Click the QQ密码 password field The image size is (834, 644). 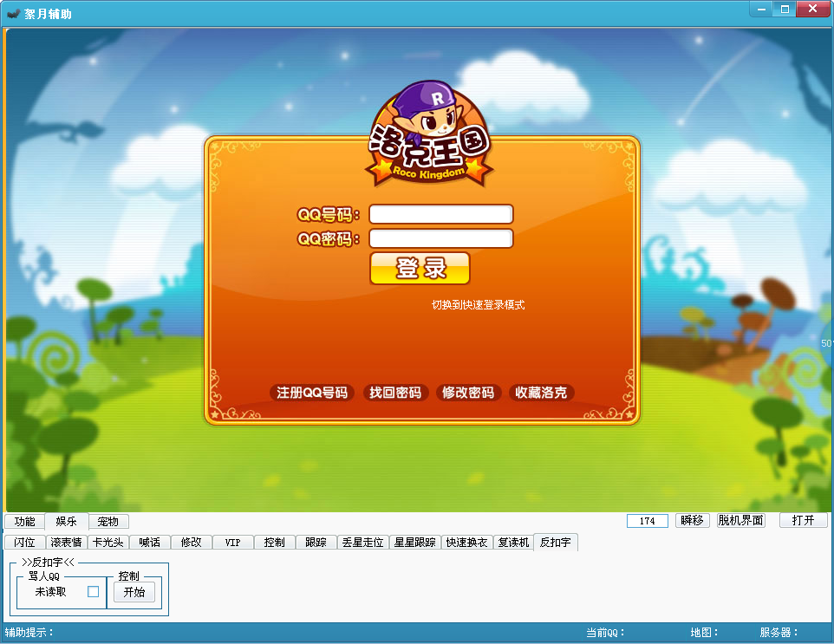point(441,238)
